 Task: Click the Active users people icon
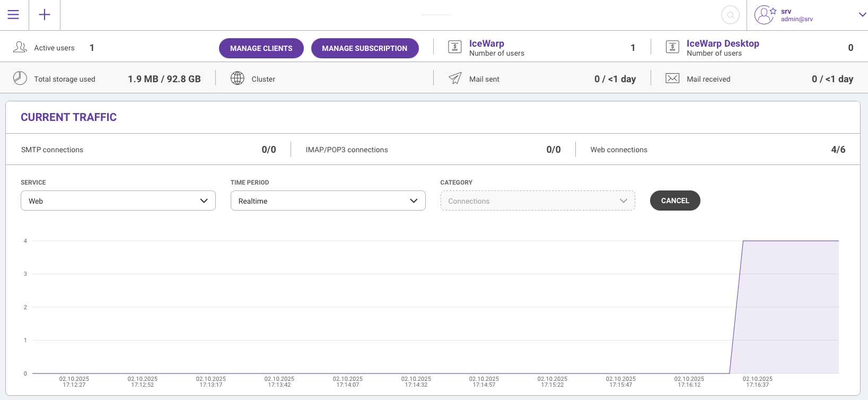click(x=20, y=47)
